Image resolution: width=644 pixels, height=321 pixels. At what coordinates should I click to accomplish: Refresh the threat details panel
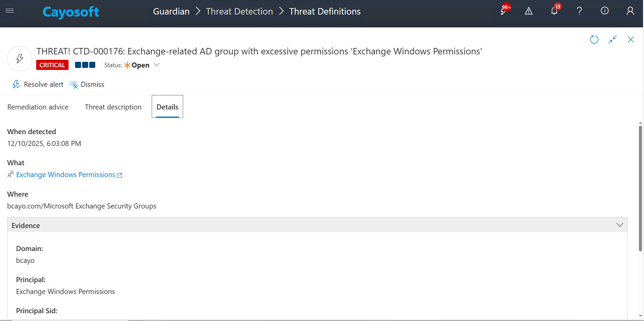click(594, 40)
